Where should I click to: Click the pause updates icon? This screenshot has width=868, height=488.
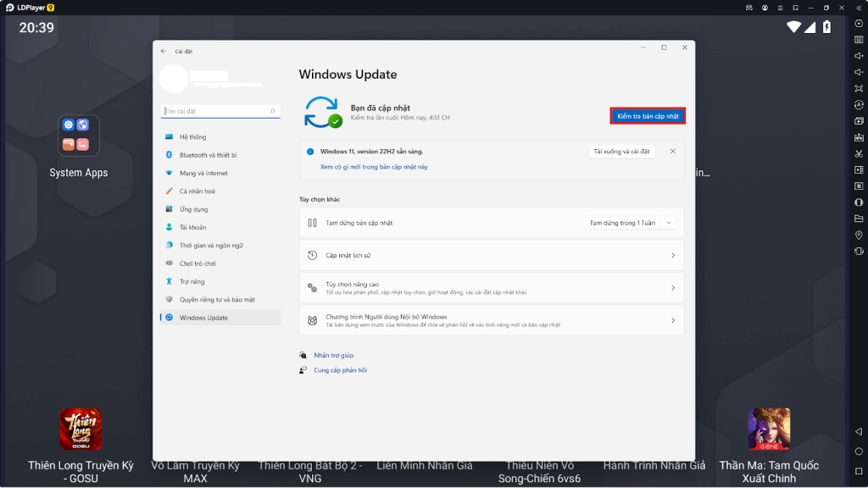(x=312, y=223)
